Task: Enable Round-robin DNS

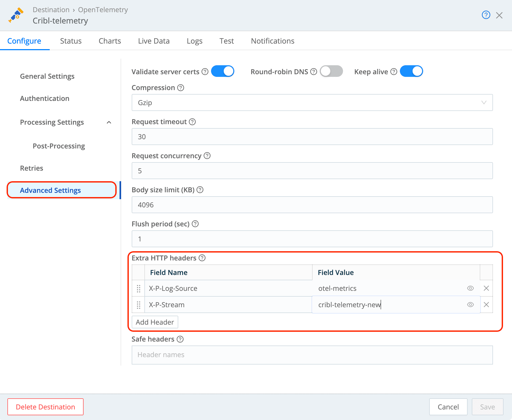Action: pos(331,71)
